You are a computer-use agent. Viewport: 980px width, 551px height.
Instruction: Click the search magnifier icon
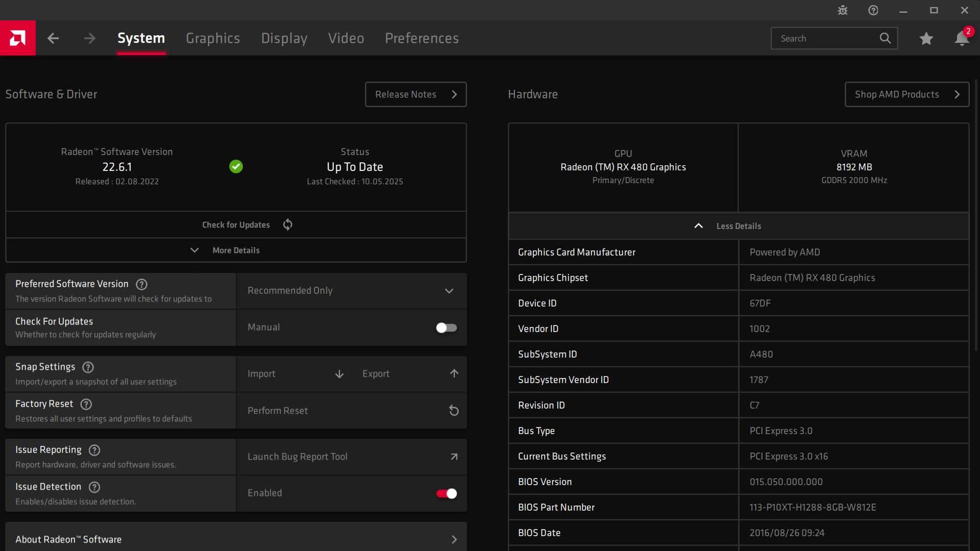pyautogui.click(x=885, y=38)
